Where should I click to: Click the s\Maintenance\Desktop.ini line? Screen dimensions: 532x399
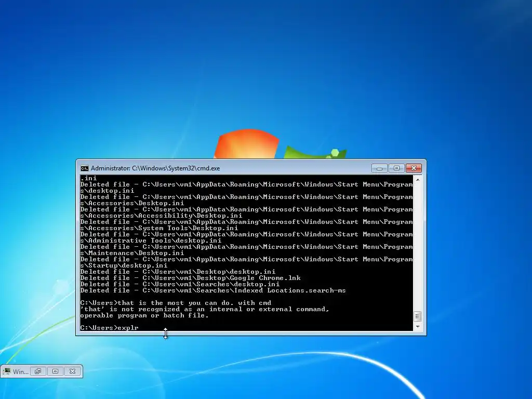coord(132,253)
